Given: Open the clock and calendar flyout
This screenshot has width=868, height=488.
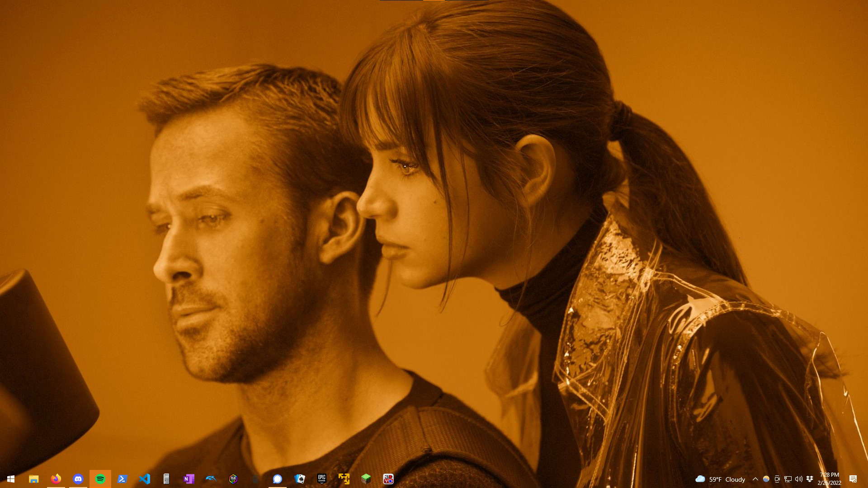Looking at the screenshot, I should click(x=829, y=479).
